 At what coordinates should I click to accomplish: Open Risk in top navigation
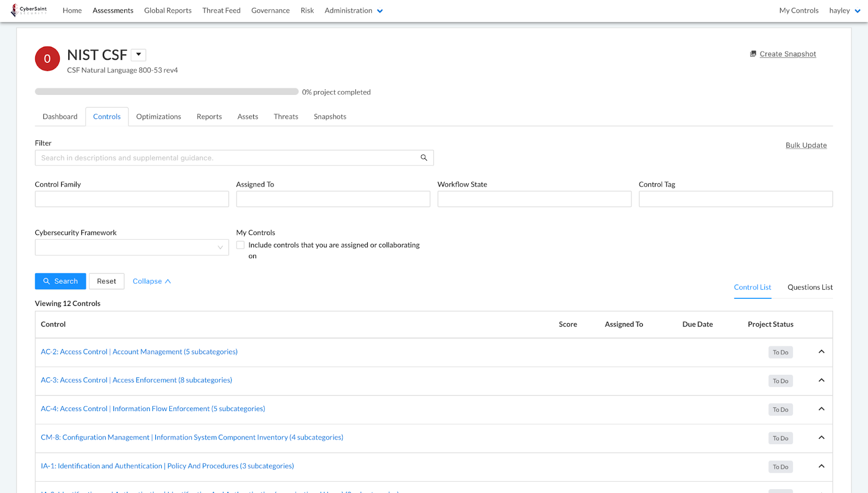[307, 10]
